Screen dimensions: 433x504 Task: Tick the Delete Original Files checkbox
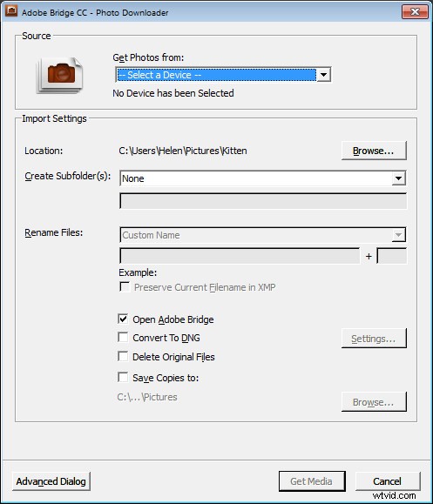[123, 356]
